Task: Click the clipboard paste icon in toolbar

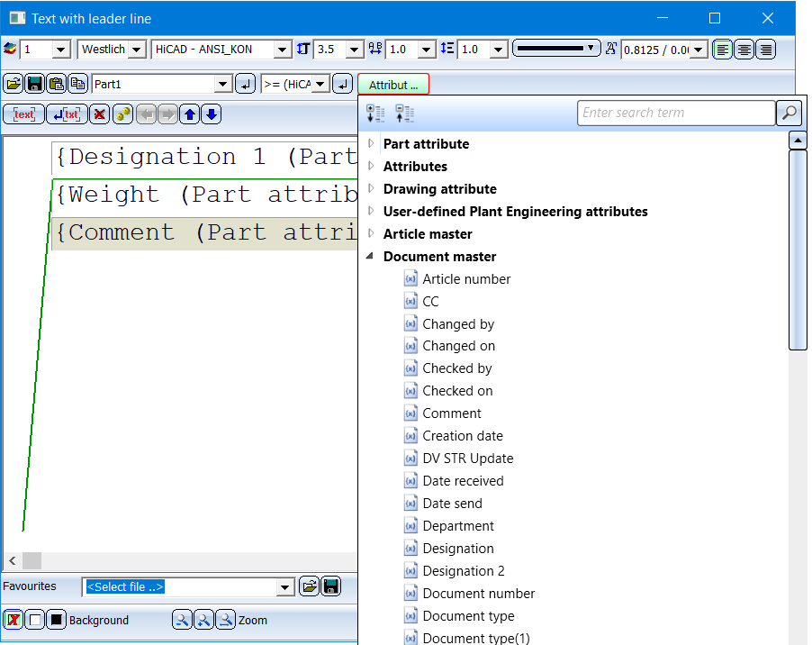Action: pos(57,85)
